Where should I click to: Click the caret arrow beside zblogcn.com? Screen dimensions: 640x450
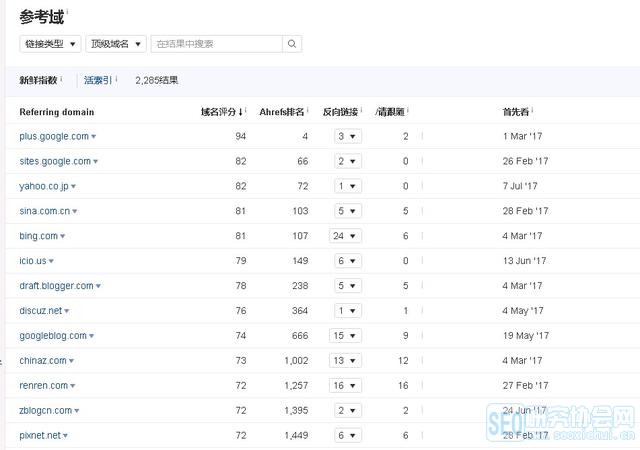click(x=77, y=411)
